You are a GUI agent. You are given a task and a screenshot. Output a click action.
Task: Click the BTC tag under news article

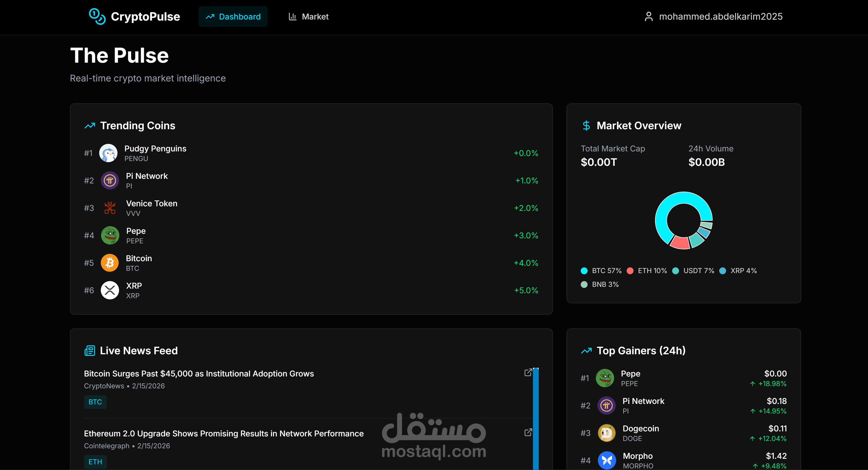pyautogui.click(x=95, y=402)
